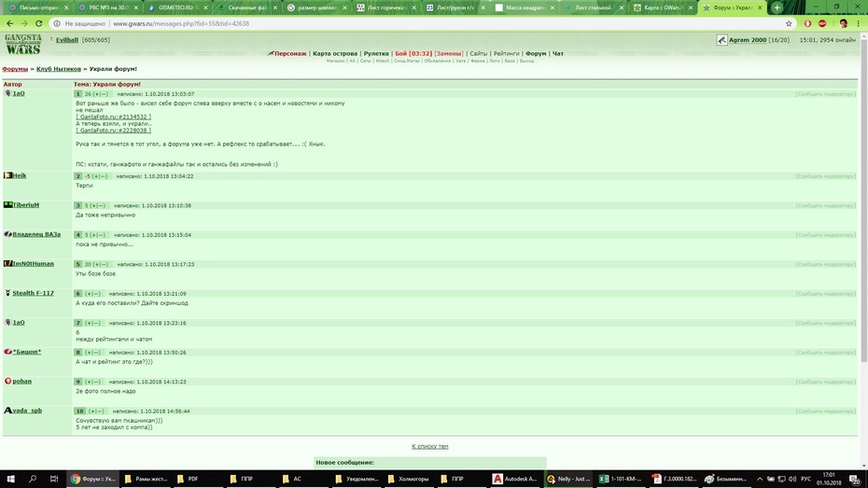Image resolution: width=868 pixels, height=488 pixels.
Task: Click the icon beside 1aO in post 1
Action: coord(7,93)
